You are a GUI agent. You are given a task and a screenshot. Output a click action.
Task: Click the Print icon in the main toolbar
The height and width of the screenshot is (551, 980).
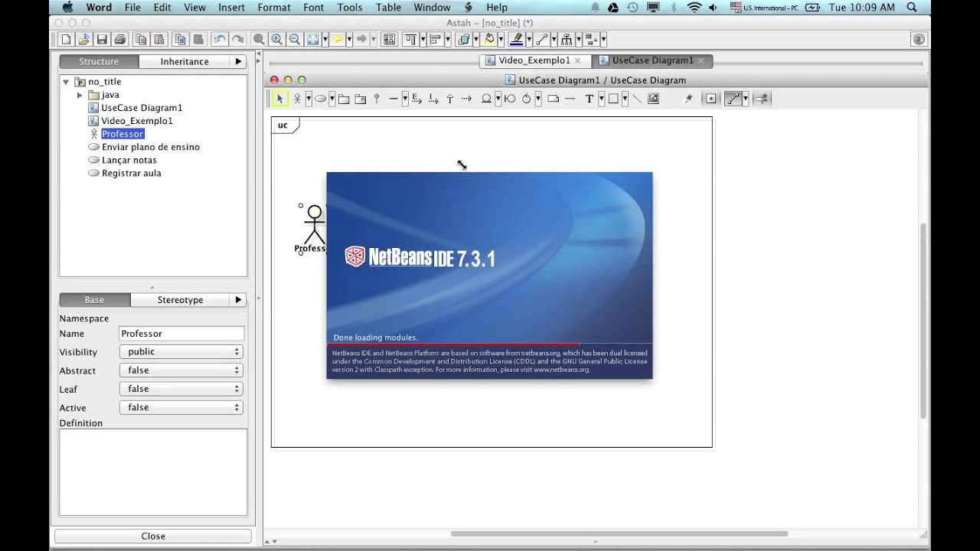121,39
